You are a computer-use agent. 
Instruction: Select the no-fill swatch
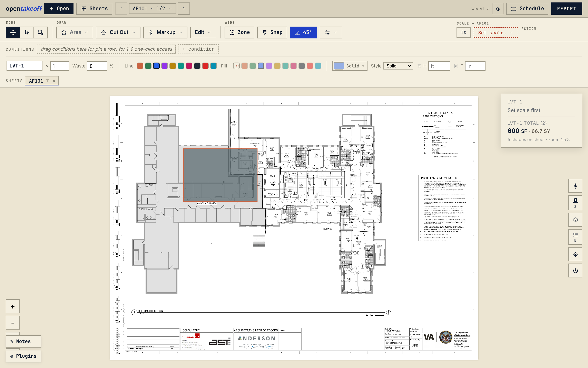point(236,66)
